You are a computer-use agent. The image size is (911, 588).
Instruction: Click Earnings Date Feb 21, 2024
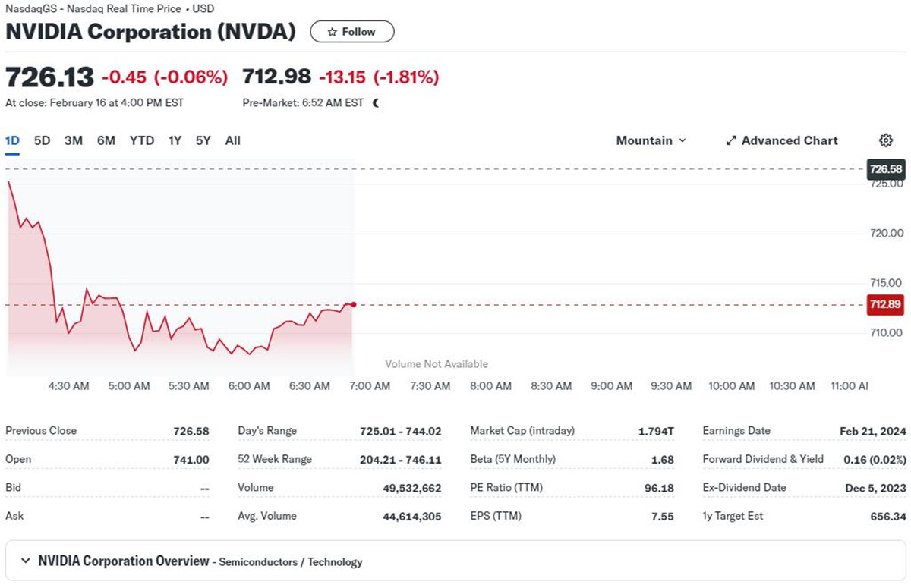[x=873, y=431]
